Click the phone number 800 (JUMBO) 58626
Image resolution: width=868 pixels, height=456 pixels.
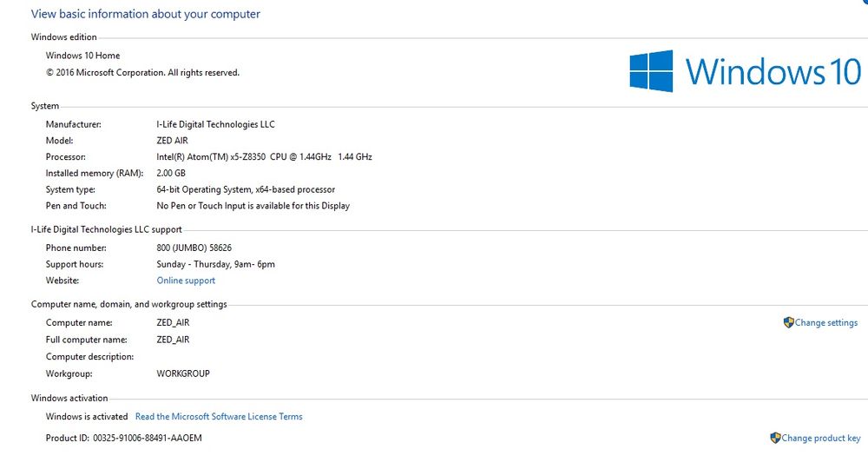[x=194, y=248]
